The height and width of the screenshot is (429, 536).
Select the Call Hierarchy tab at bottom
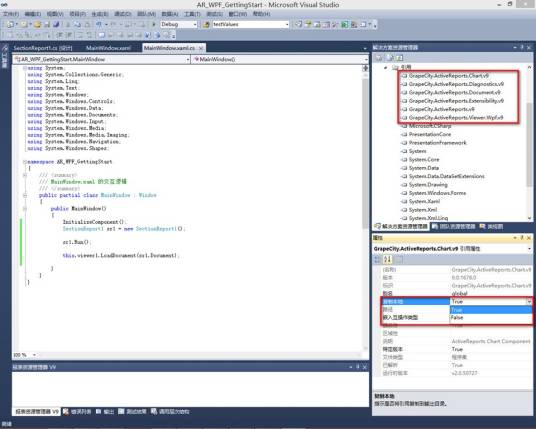point(170,412)
